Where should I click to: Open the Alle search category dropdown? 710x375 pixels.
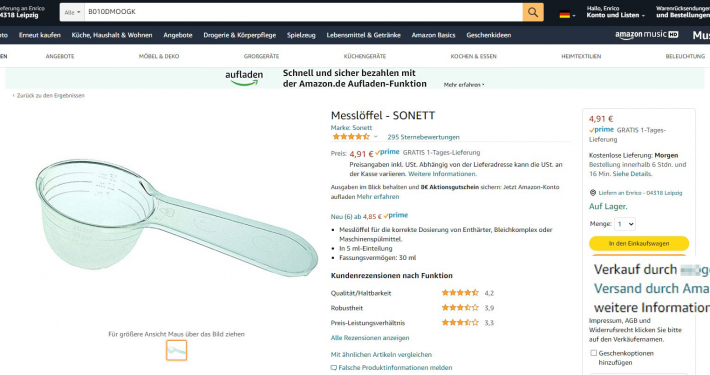coord(72,12)
